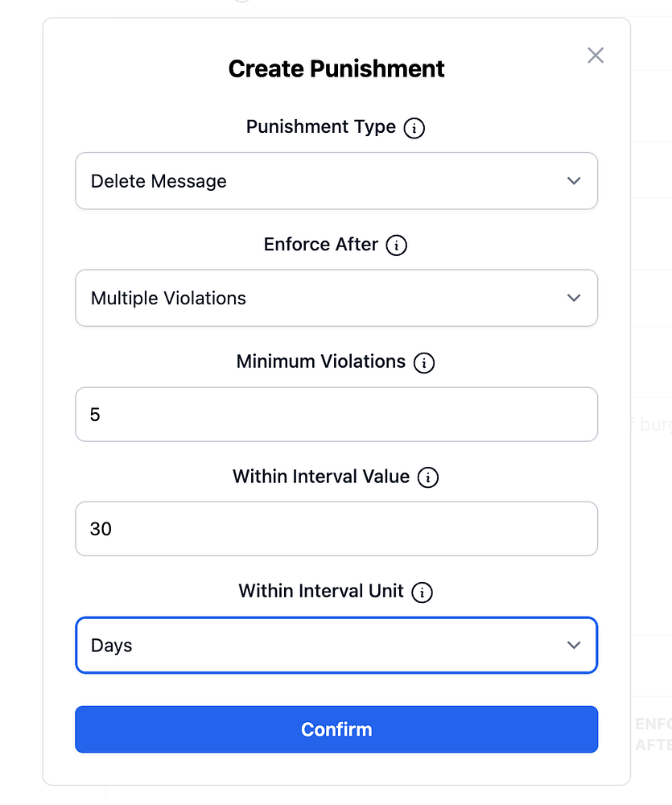The image size is (672, 805).
Task: Show info tooltip for Minimum Violations
Action: (423, 363)
